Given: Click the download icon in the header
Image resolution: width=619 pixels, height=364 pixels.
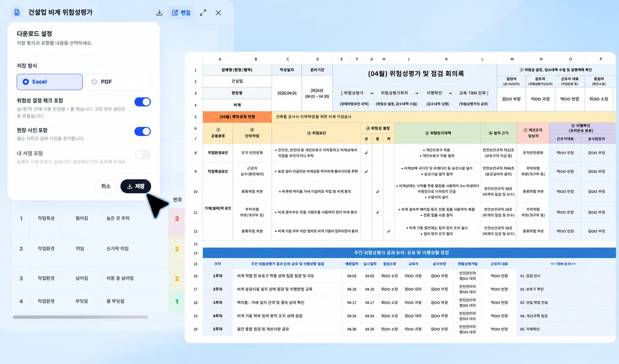Looking at the screenshot, I should point(159,13).
